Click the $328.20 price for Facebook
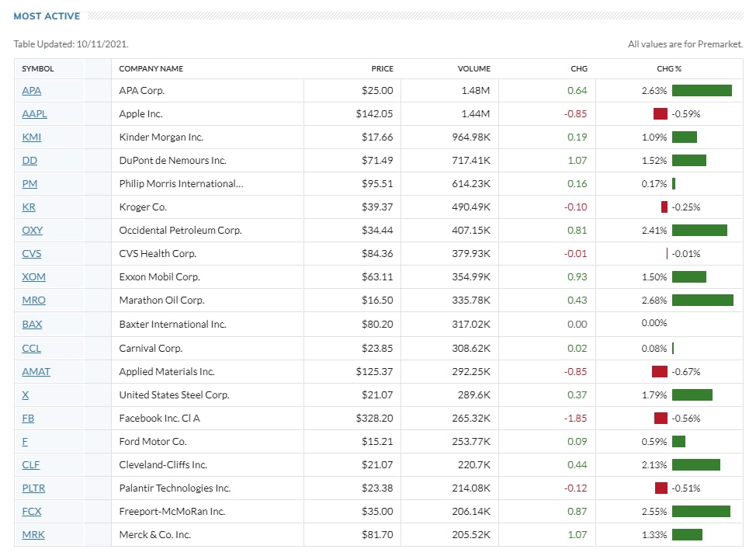This screenshot has width=756, height=556. click(x=375, y=418)
